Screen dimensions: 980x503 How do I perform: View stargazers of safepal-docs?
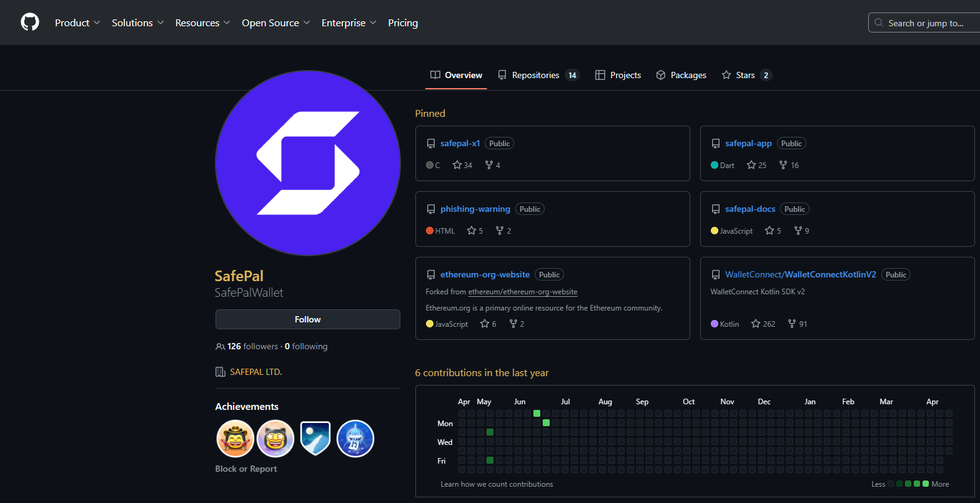pos(773,231)
